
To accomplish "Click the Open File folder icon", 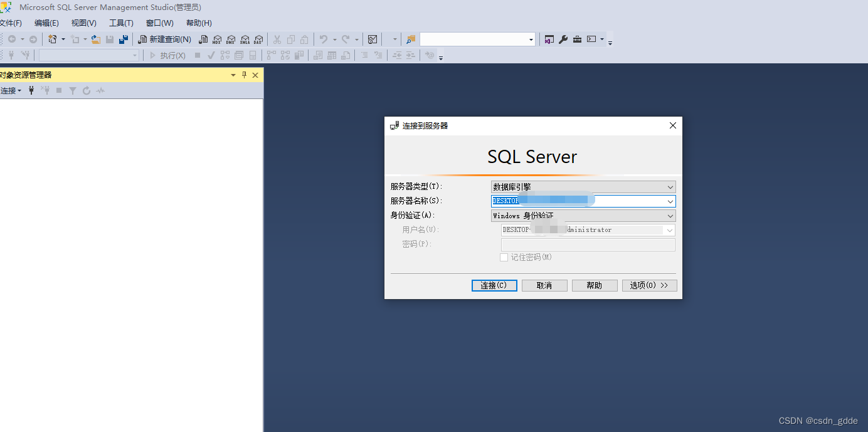I will 96,39.
